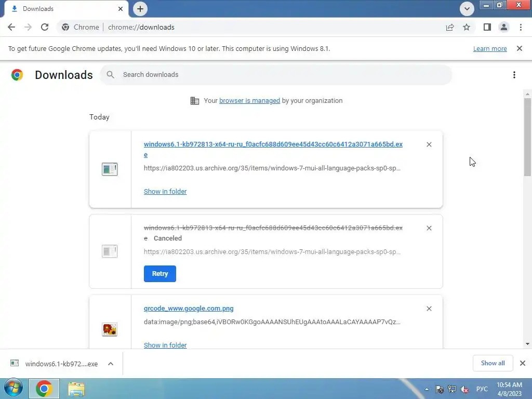
Task: Click the network tray icon
Action: (452, 389)
